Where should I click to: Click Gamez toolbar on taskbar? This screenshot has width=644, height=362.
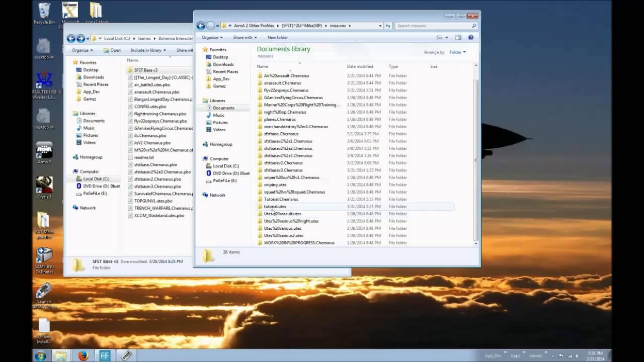535,355
